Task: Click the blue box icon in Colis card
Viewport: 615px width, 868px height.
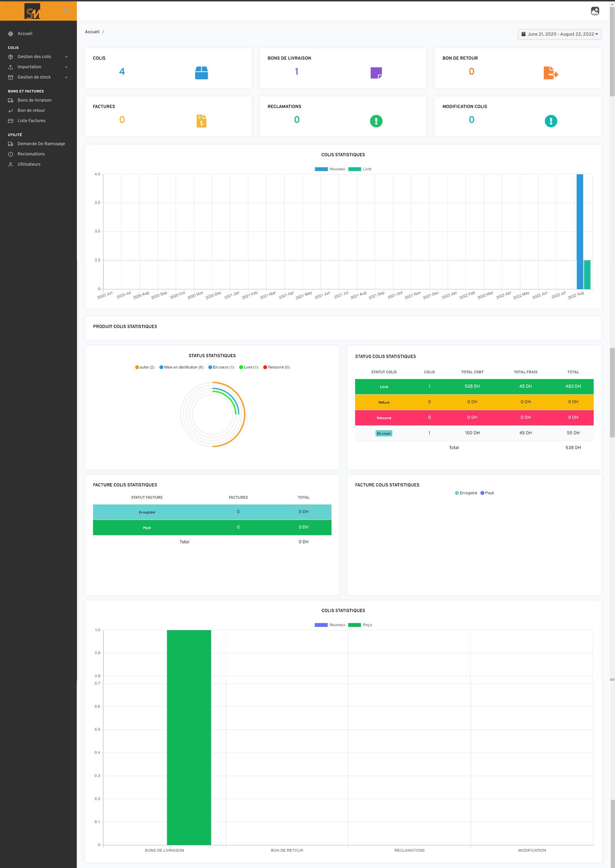Action: pos(201,73)
